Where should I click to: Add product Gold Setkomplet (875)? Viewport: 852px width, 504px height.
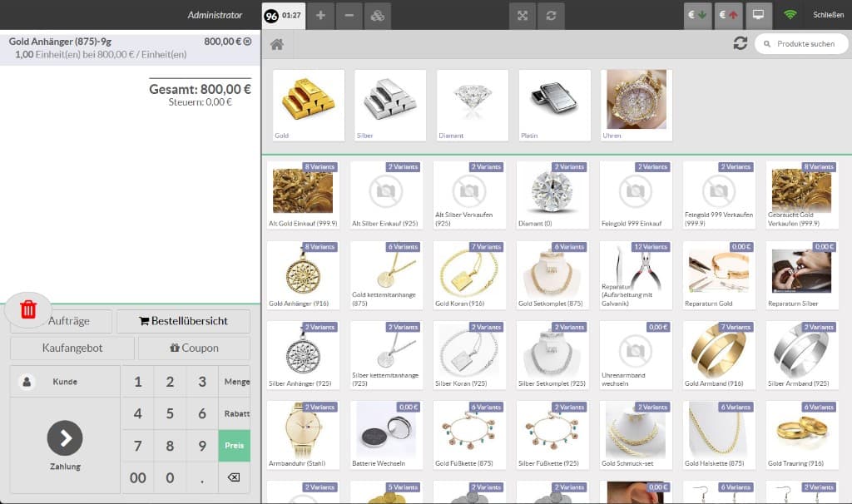click(552, 274)
